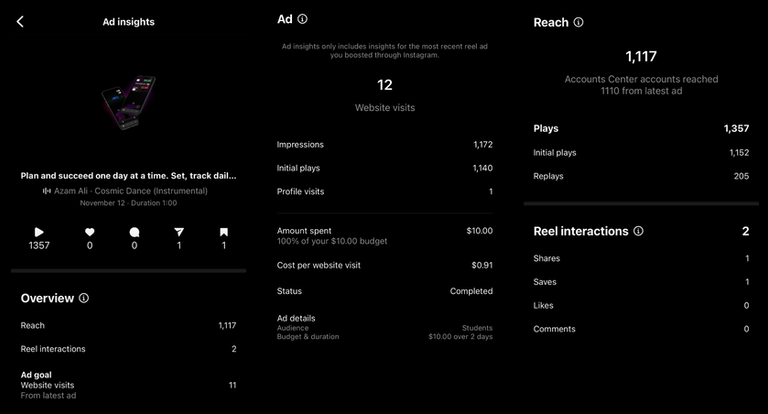The image size is (768, 414).
Task: Click the saves bookmark icon
Action: (224, 231)
